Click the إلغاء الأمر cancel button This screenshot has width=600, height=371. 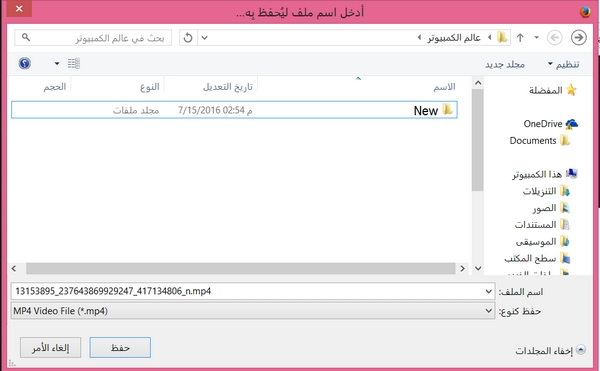pyautogui.click(x=51, y=348)
